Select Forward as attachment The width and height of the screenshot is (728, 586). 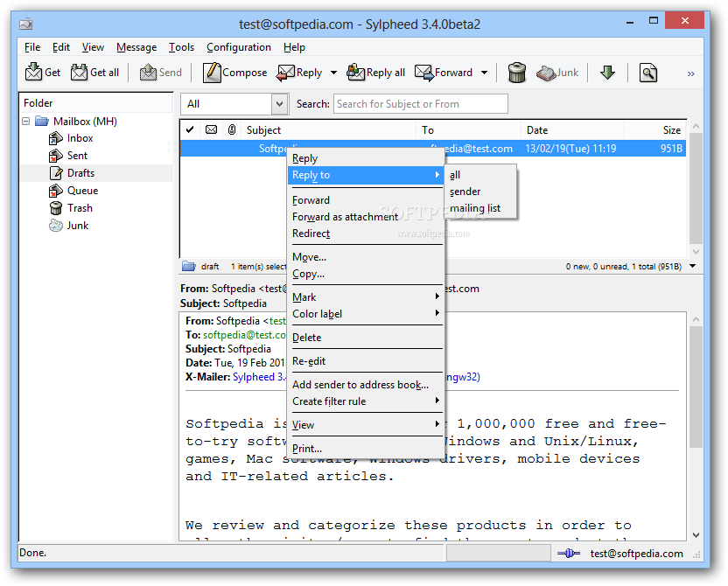point(366,217)
